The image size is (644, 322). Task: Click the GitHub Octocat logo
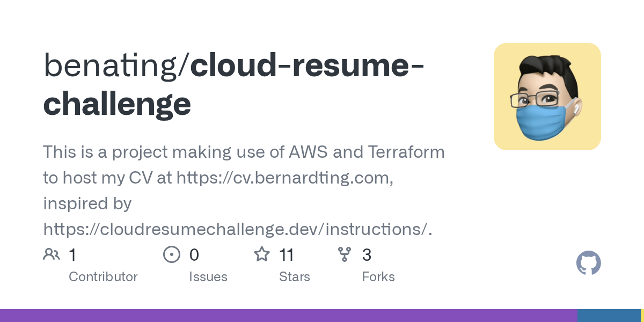pyautogui.click(x=589, y=264)
